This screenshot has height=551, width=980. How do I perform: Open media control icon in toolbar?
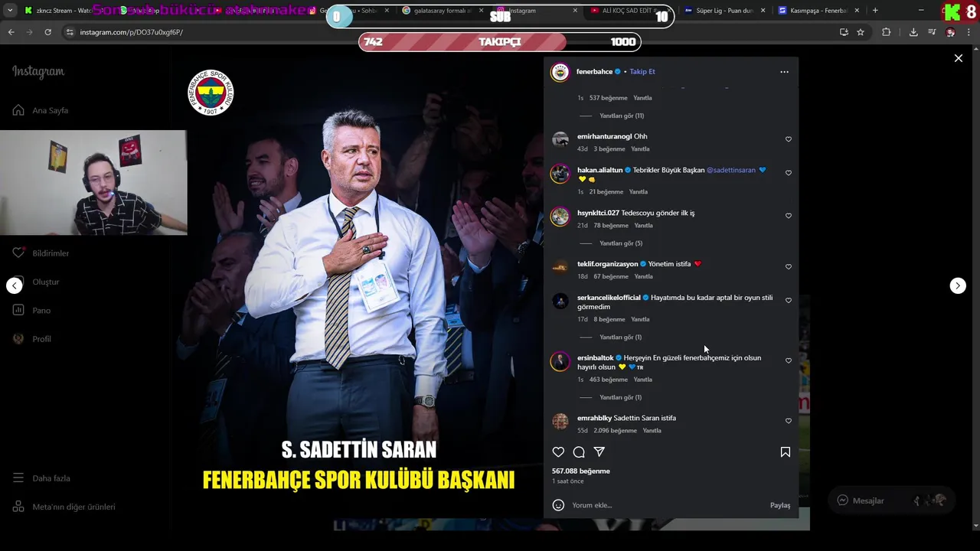click(932, 32)
